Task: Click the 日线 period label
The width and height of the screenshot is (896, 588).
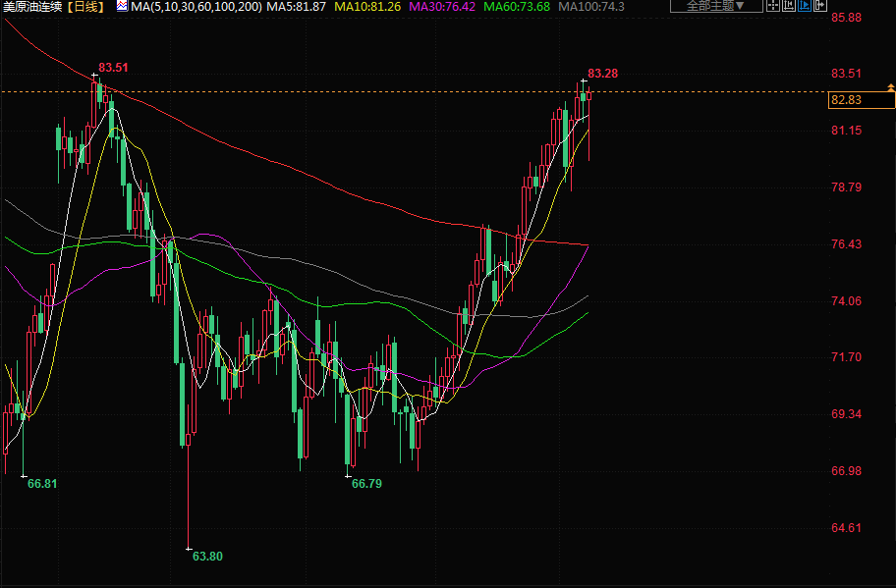Action: tap(85, 7)
